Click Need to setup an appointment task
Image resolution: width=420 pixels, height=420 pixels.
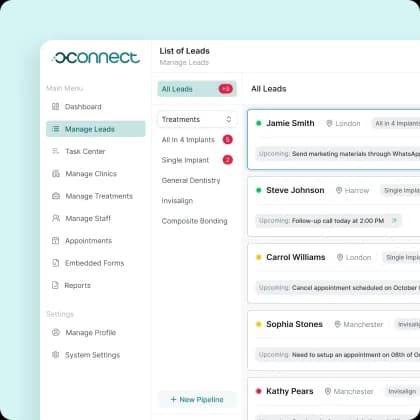tap(338, 355)
